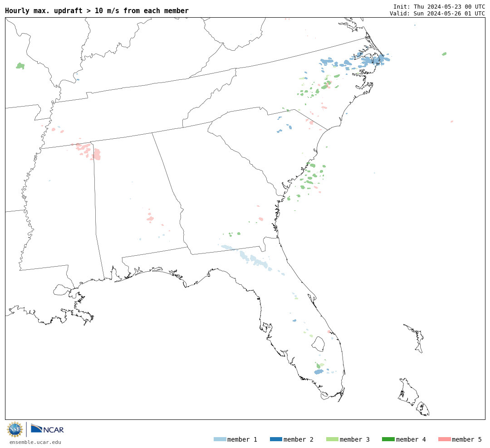Image resolution: width=490 pixels, height=448 pixels.
Task: Click the member 4 dark green swatch
Action: pos(388,439)
